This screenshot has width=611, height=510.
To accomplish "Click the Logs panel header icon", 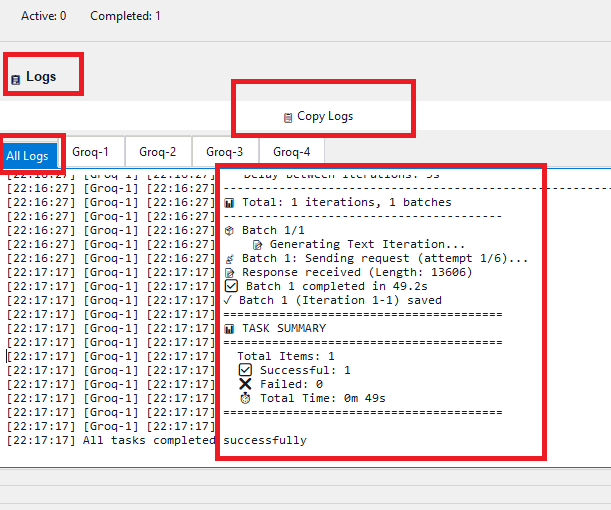I will [15, 79].
